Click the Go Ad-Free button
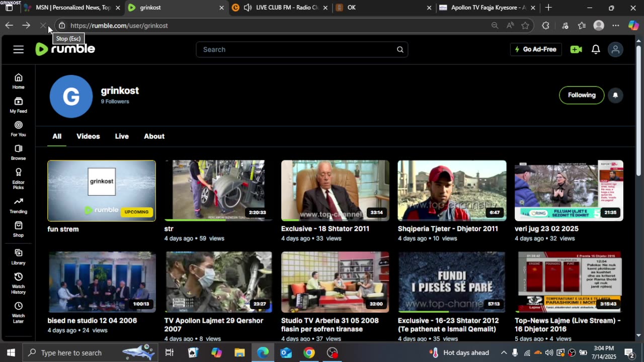644x362 pixels. [x=536, y=49]
